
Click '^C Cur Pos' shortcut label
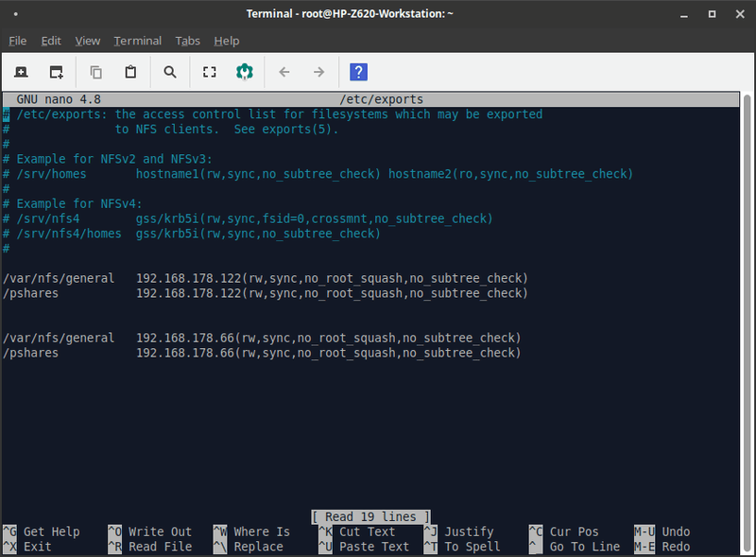tap(564, 531)
